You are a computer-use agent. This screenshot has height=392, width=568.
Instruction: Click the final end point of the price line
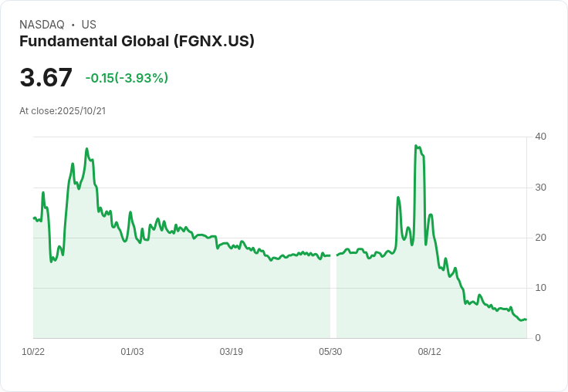[x=526, y=319]
